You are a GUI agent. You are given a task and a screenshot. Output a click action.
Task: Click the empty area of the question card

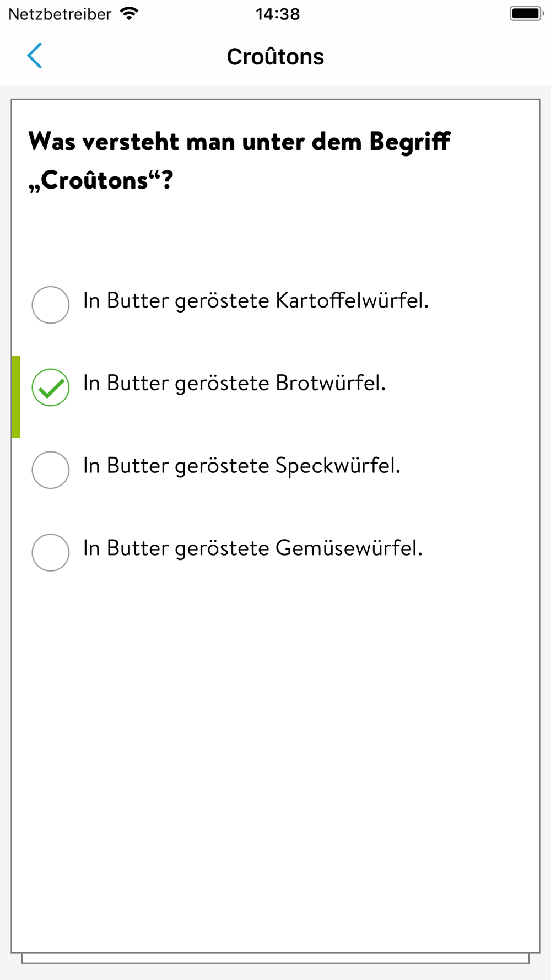coord(275,761)
